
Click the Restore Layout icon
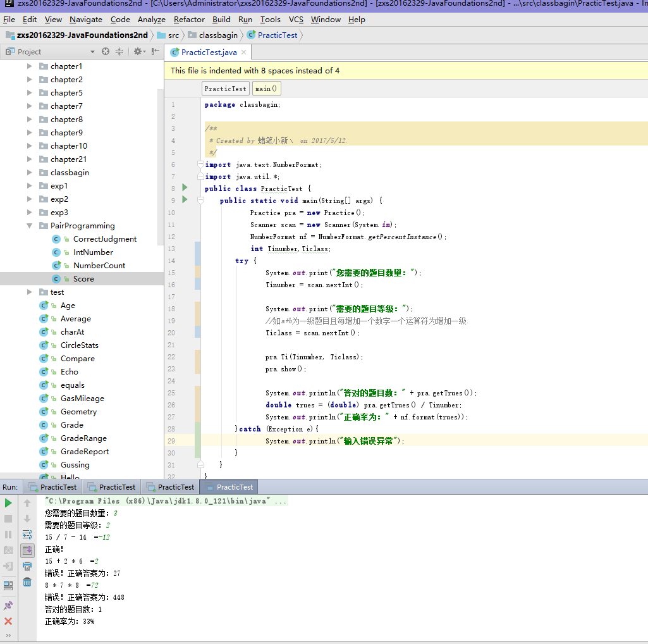click(8, 585)
